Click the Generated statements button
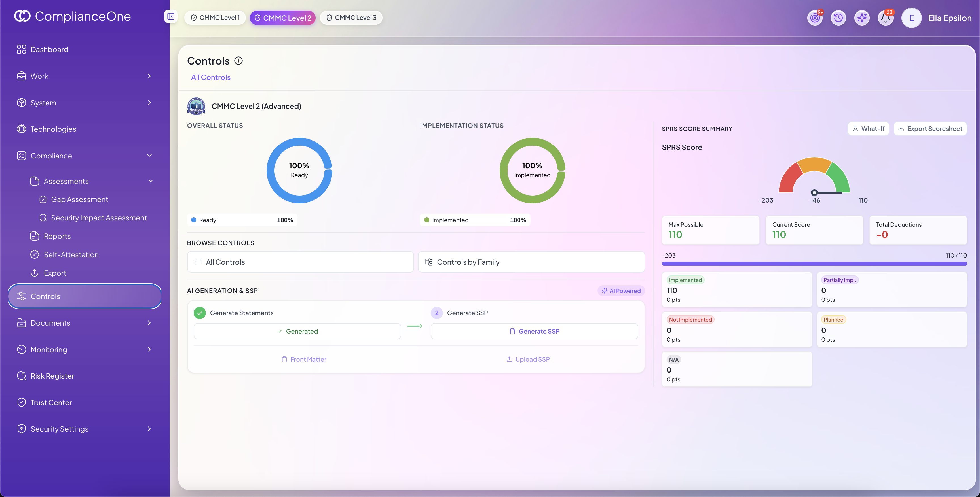Image resolution: width=980 pixels, height=497 pixels. tap(297, 331)
